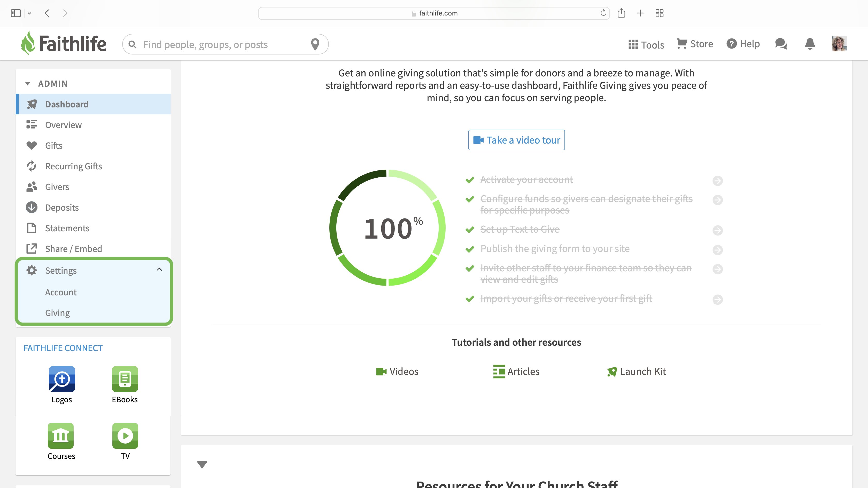Open the user profile avatar

click(x=839, y=44)
